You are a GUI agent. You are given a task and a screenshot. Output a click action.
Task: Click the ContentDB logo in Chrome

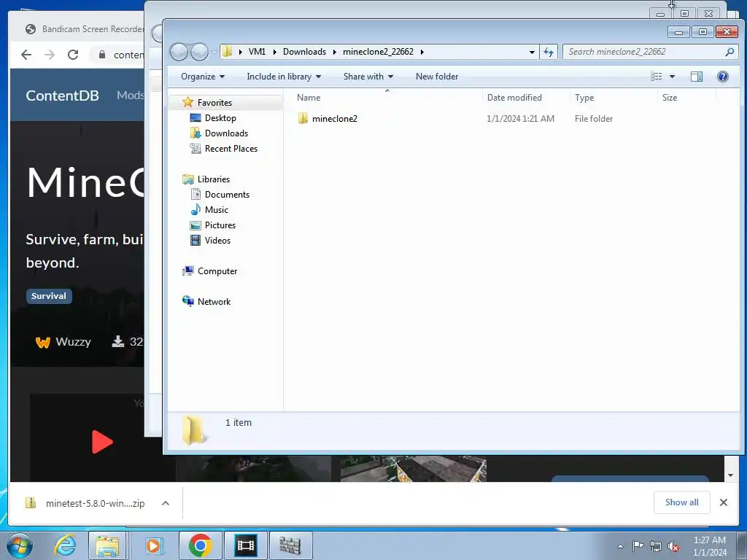[x=63, y=96]
